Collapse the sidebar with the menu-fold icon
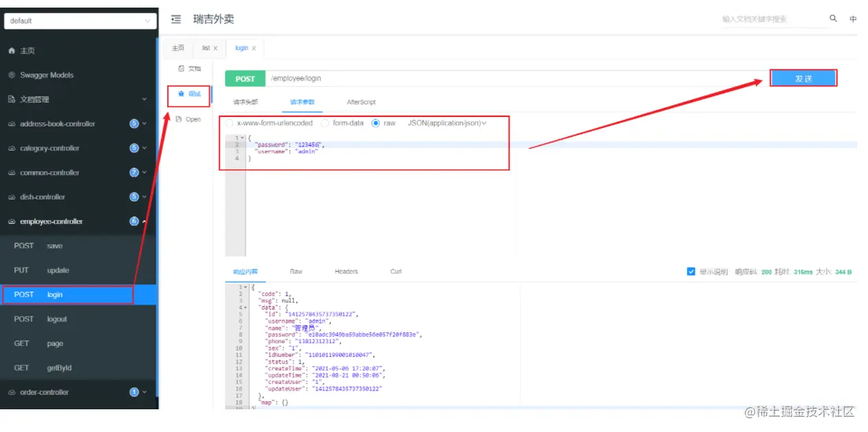The image size is (868, 432). [176, 19]
